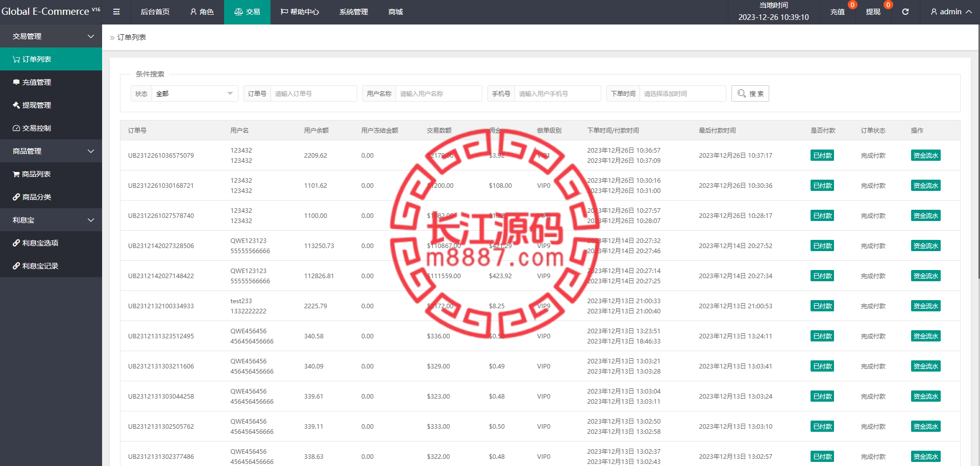Click the local time display 2023-12-26
The image size is (980, 466).
click(x=773, y=17)
